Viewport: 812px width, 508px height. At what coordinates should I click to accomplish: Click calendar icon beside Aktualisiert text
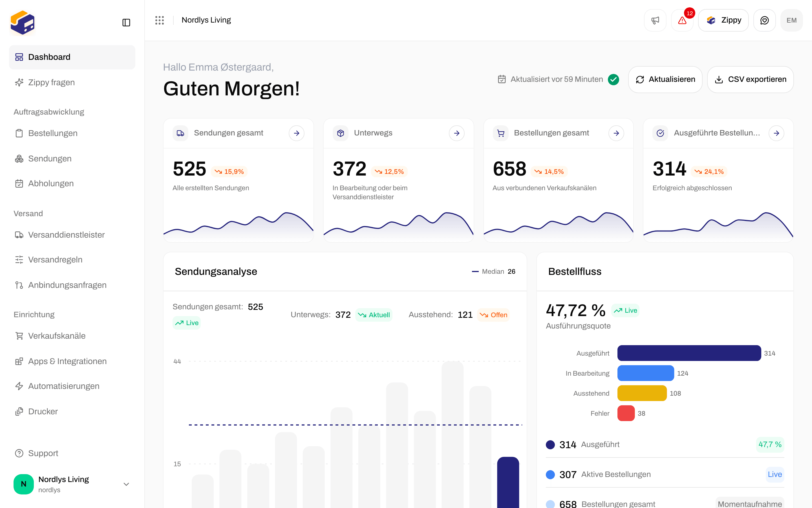502,79
